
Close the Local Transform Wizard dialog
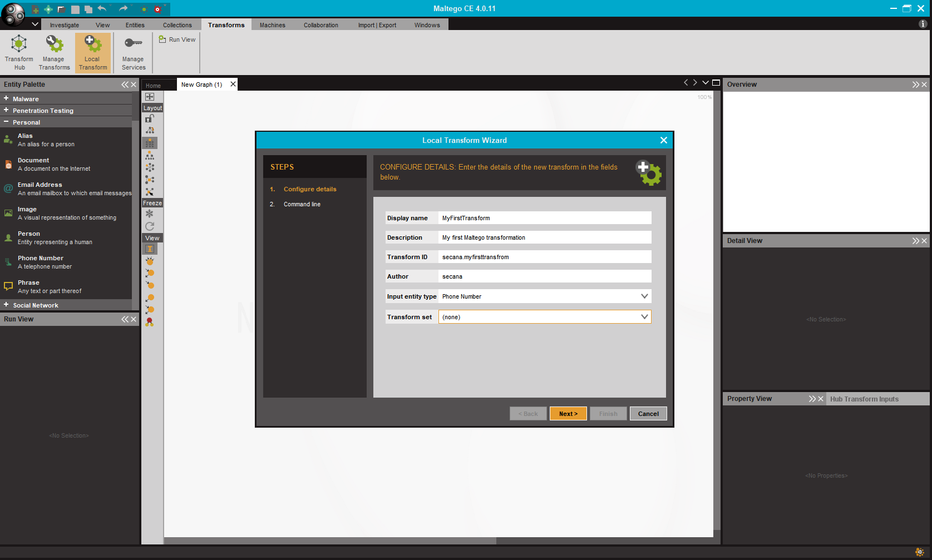663,140
